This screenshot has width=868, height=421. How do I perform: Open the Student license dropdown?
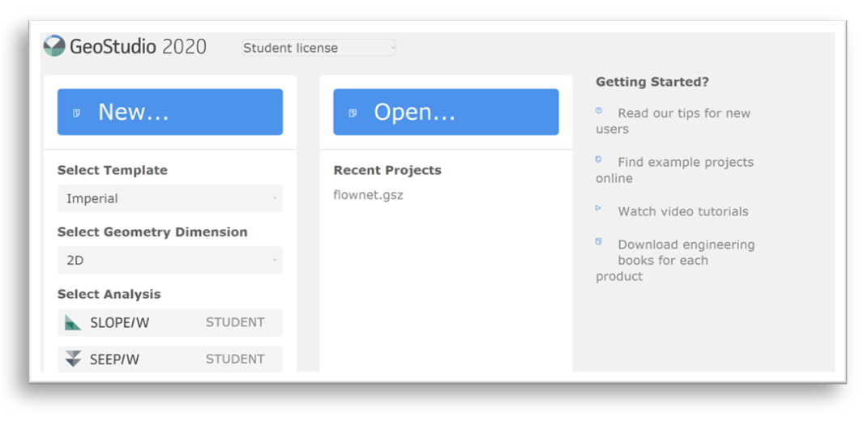point(319,48)
